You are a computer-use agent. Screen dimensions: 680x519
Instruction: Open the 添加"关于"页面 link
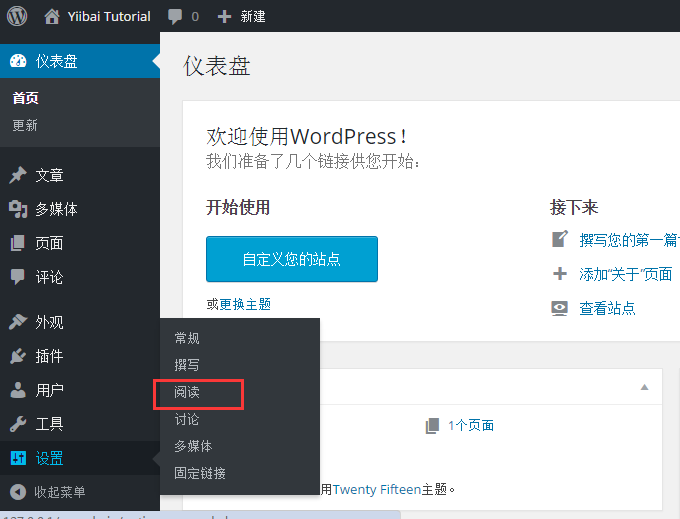[x=626, y=274]
